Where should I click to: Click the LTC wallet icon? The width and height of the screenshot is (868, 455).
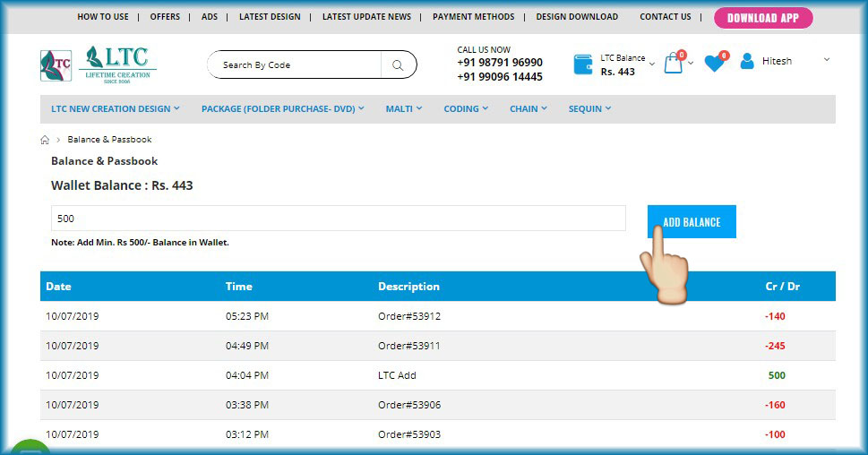pyautogui.click(x=583, y=64)
